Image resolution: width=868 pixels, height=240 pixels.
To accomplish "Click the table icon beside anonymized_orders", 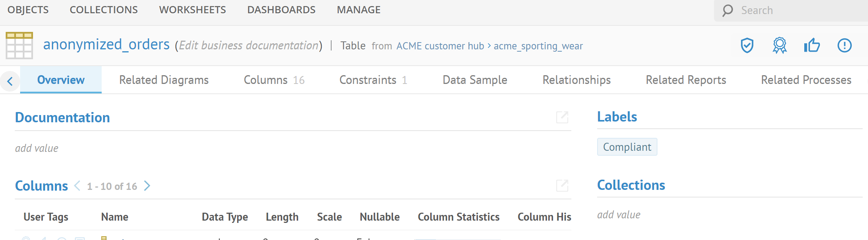I will coord(19,46).
